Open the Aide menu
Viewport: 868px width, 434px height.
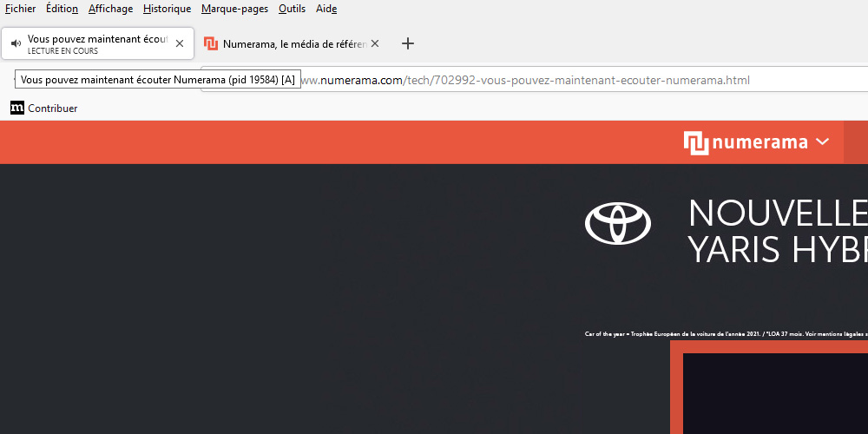pos(326,9)
